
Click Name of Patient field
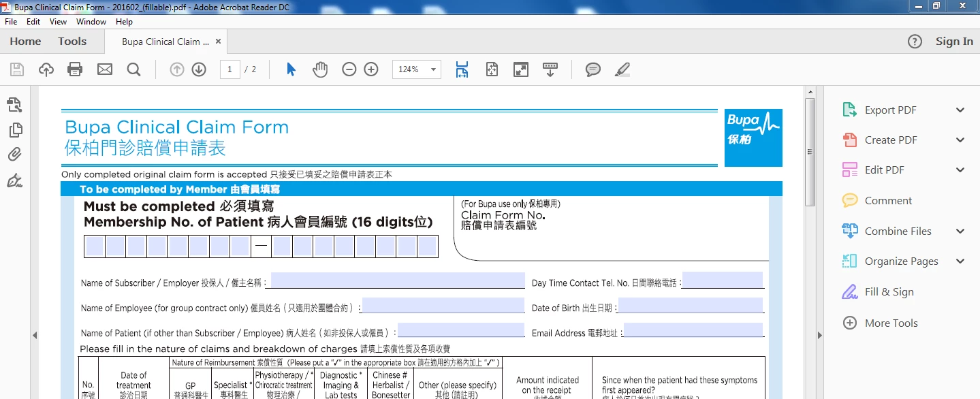point(461,330)
